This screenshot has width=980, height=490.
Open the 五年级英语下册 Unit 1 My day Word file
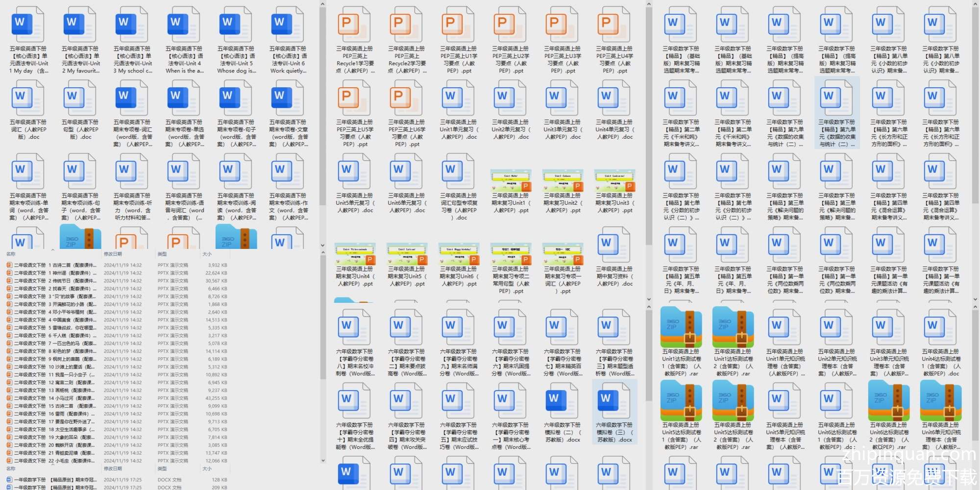click(x=28, y=40)
